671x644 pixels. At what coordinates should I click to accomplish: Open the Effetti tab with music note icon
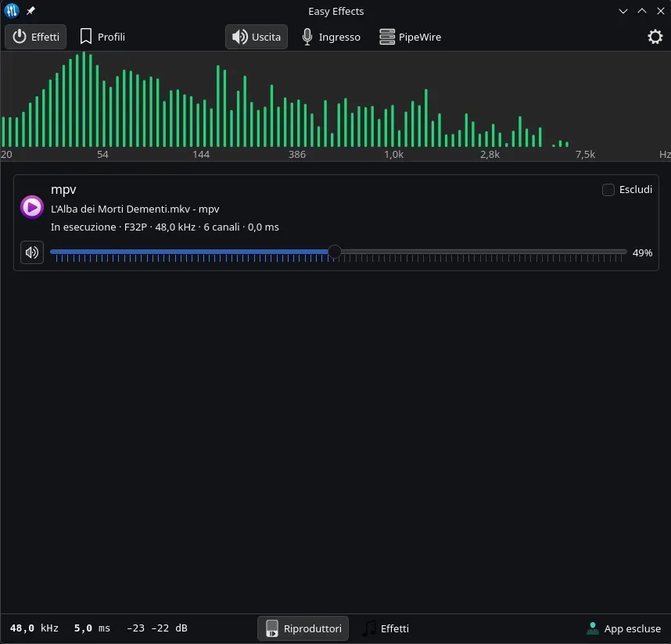tap(386, 628)
